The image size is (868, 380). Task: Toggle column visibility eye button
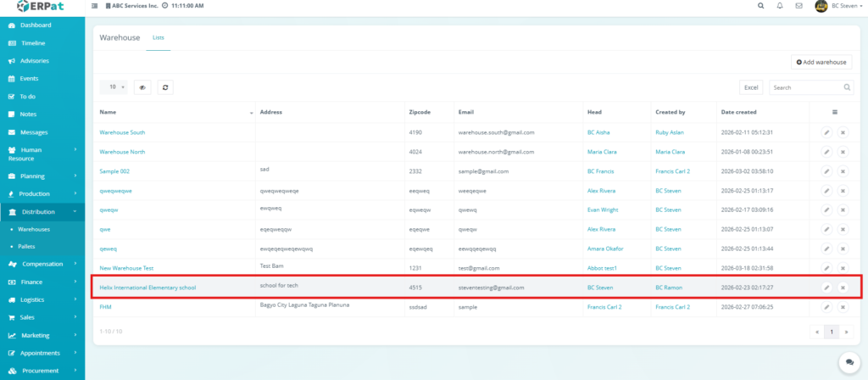click(142, 87)
